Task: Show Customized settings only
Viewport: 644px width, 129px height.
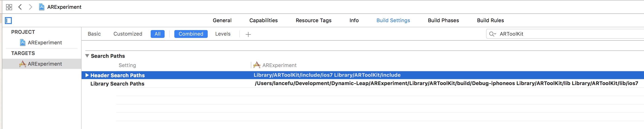Action: click(128, 34)
